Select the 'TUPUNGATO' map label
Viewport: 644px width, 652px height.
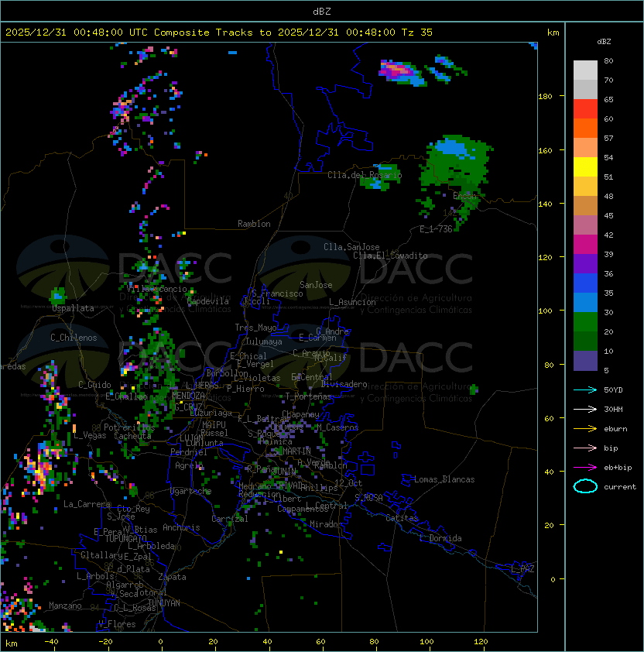tap(125, 539)
